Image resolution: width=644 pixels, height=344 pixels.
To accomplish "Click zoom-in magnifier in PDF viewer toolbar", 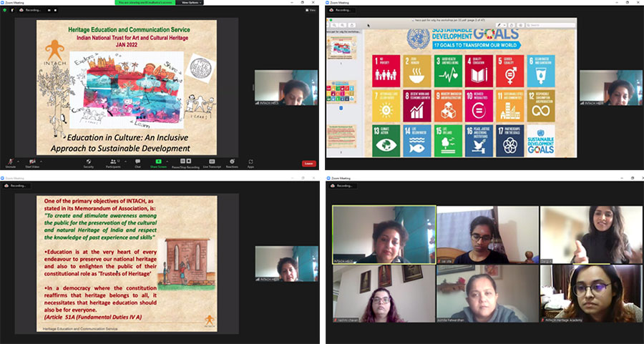I will tap(343, 25).
